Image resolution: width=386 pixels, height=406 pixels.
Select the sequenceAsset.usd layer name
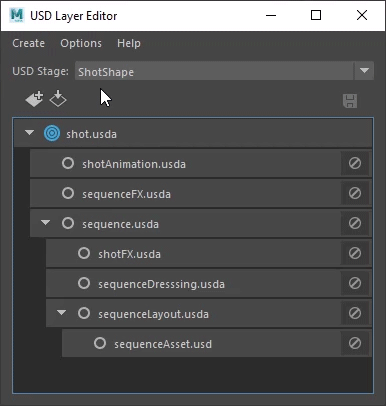click(163, 344)
